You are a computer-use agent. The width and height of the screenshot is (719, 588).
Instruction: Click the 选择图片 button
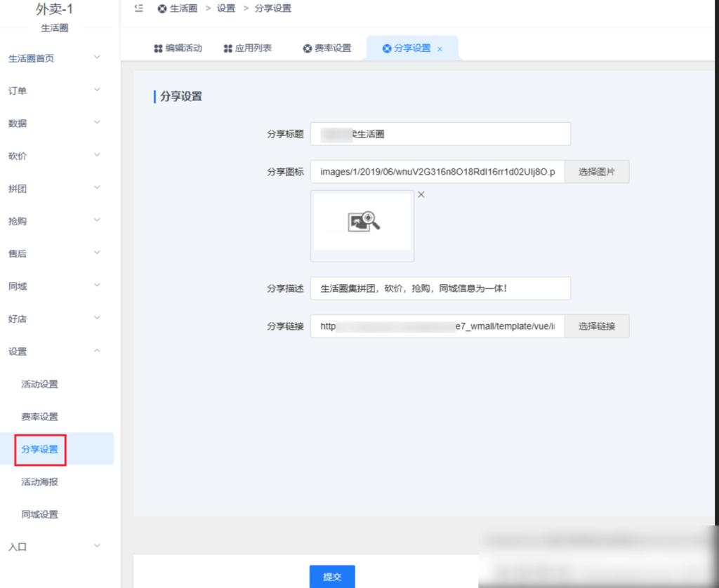[x=596, y=171]
